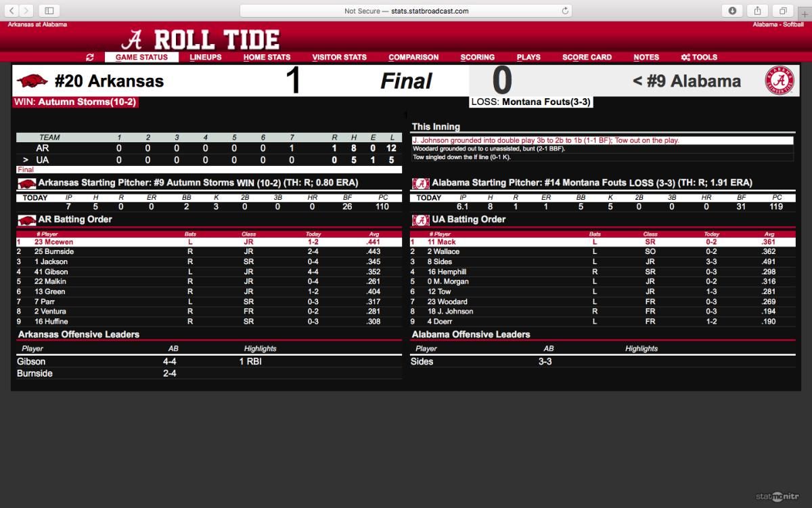Click Razorback icon beside AR Batting Order

pyautogui.click(x=27, y=219)
